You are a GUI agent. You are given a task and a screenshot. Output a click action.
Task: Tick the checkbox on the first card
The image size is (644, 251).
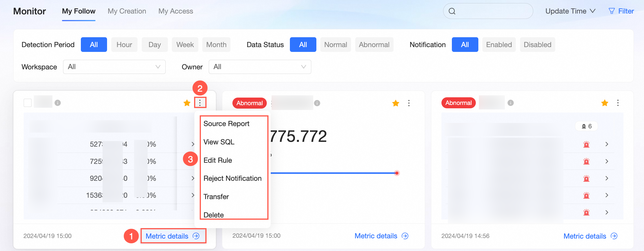pos(28,103)
